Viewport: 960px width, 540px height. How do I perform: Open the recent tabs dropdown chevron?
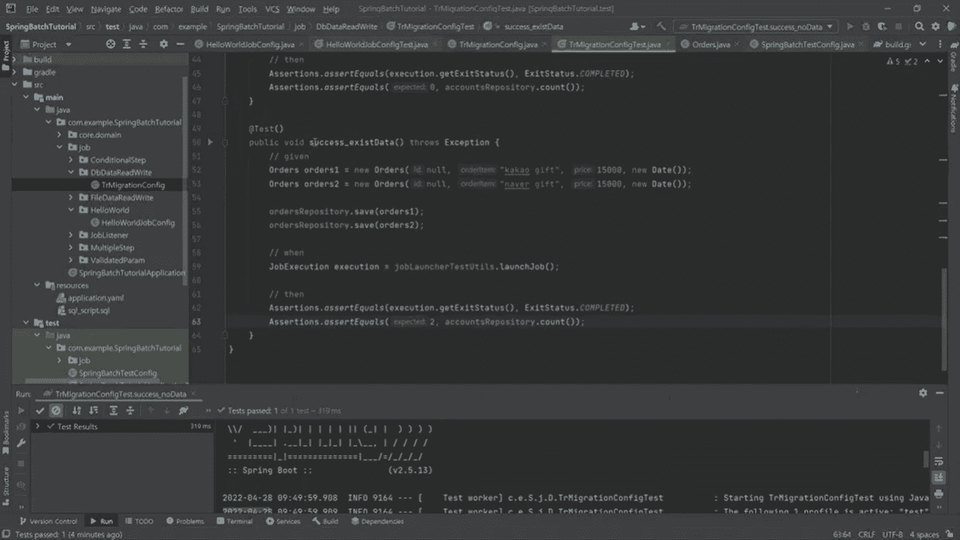coord(923,44)
